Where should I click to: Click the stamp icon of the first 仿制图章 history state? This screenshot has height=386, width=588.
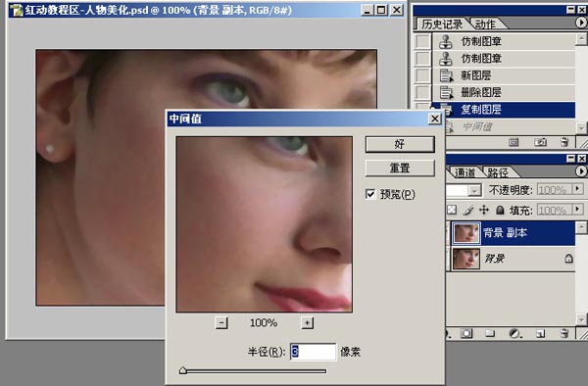coord(446,41)
